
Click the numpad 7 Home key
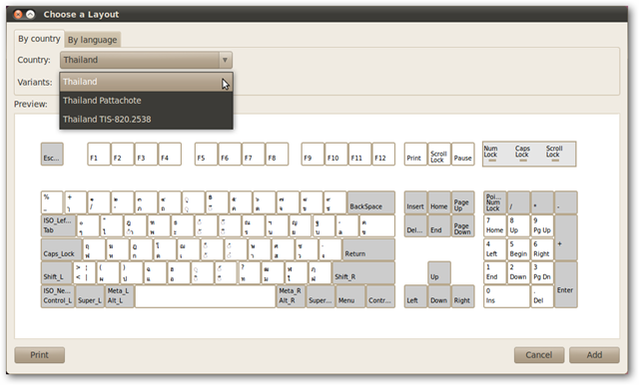pyautogui.click(x=495, y=226)
